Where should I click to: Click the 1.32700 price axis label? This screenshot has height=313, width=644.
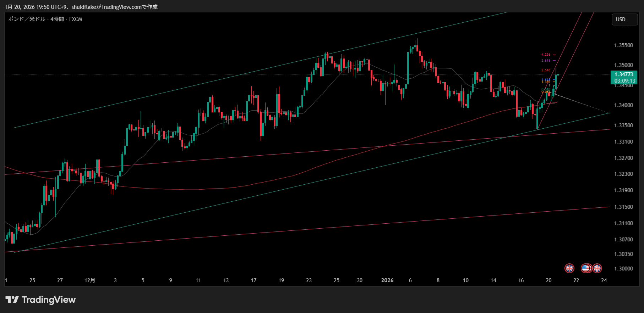(x=623, y=158)
